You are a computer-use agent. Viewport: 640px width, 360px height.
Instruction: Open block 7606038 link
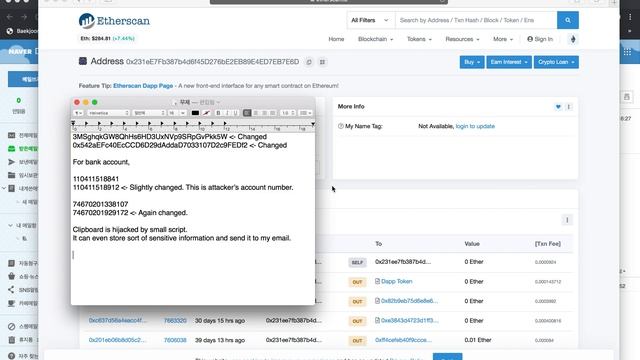pyautogui.click(x=175, y=340)
